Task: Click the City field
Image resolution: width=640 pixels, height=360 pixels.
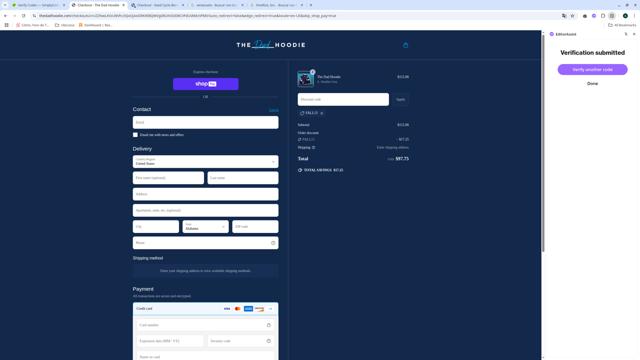Action: [156, 227]
